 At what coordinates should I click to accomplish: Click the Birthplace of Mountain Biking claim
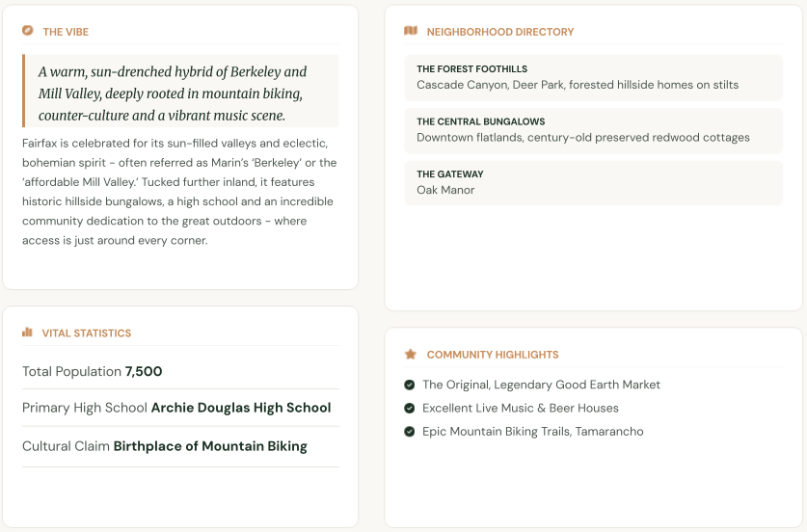point(210,446)
